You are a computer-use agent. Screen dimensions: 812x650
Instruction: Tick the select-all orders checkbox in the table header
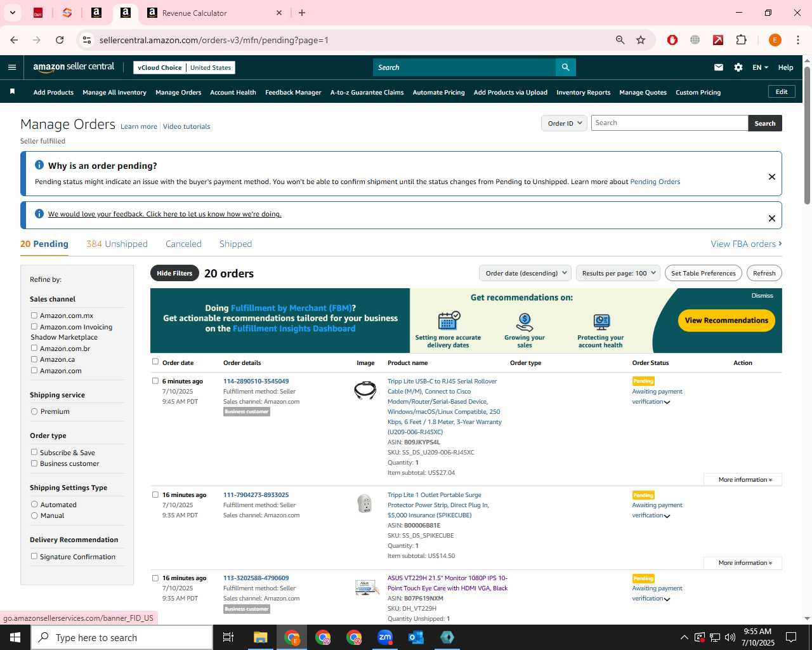click(155, 362)
